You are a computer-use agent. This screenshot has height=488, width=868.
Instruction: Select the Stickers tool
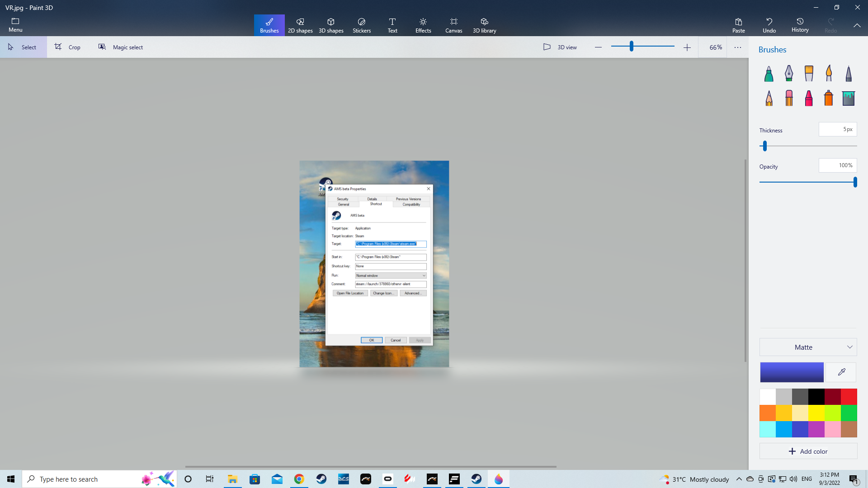[x=362, y=25]
